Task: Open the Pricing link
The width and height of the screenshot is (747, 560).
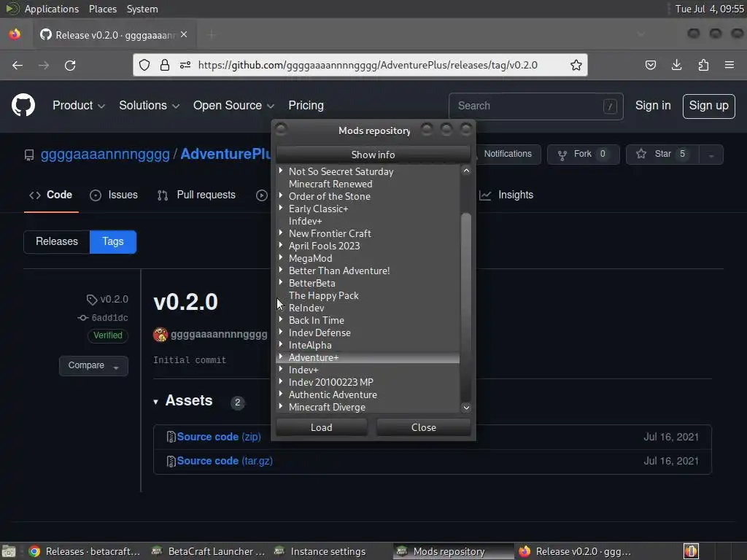Action: (x=306, y=106)
